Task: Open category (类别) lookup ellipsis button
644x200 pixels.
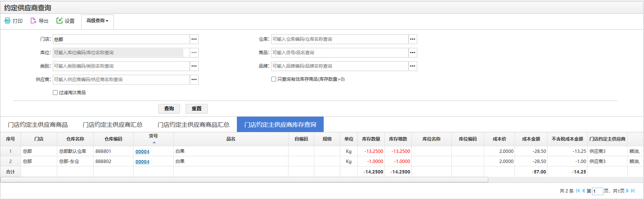Action: pos(194,66)
